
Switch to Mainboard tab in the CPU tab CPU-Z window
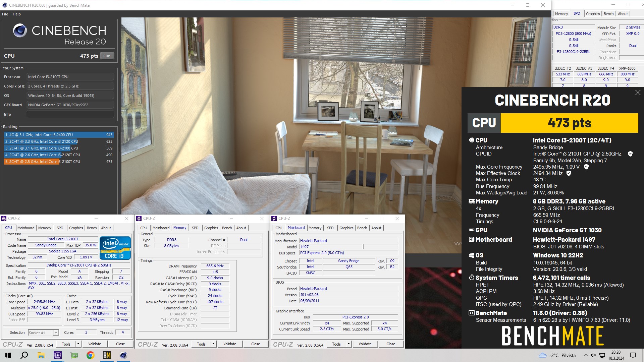click(x=26, y=228)
